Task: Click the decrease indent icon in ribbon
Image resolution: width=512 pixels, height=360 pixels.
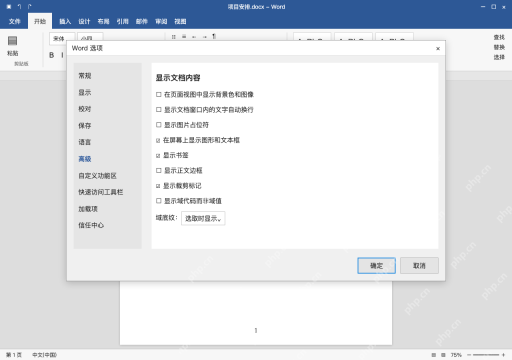Action: (194, 37)
